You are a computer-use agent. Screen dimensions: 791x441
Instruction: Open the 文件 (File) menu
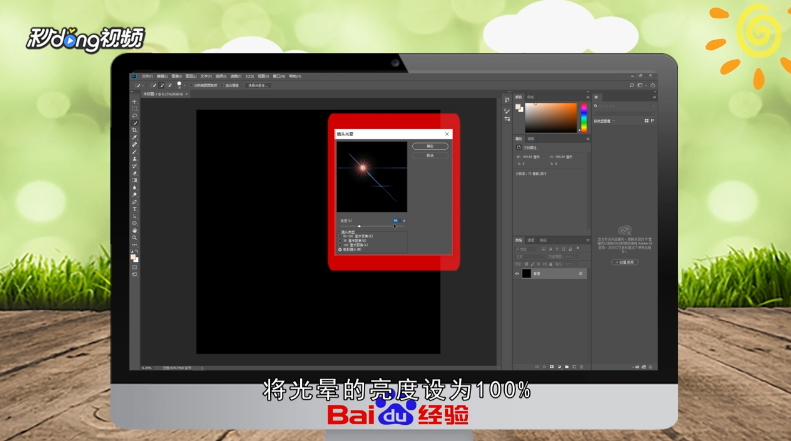pyautogui.click(x=147, y=76)
